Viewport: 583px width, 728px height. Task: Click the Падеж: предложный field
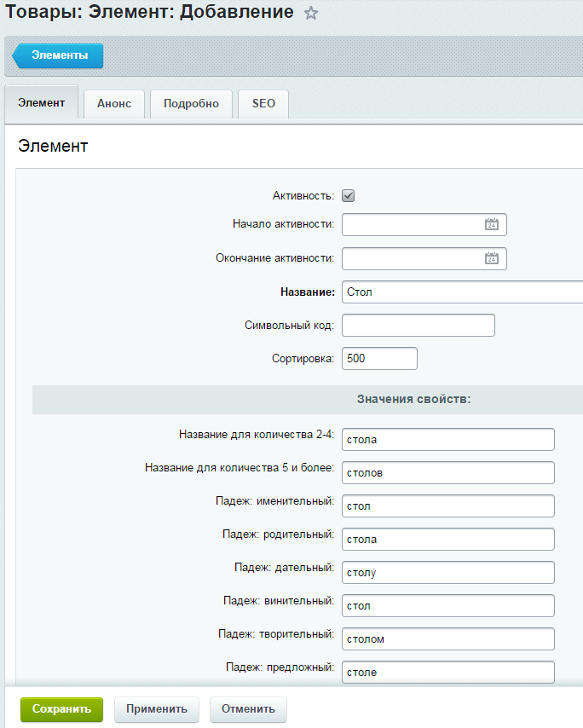[x=448, y=673]
